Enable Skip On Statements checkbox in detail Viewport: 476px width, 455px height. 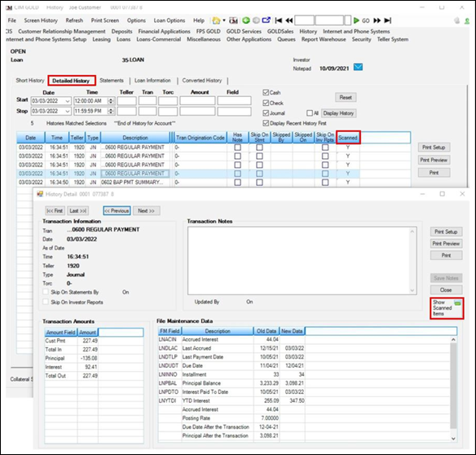tap(46, 292)
